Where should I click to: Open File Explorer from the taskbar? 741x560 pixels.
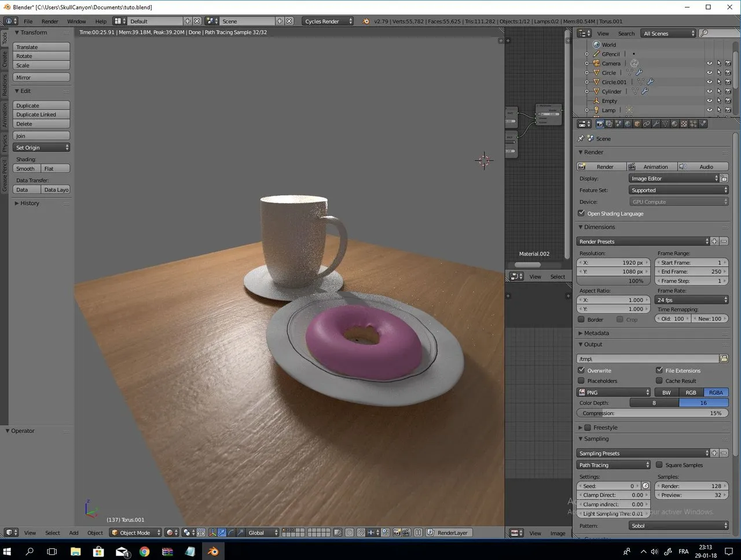click(x=75, y=551)
